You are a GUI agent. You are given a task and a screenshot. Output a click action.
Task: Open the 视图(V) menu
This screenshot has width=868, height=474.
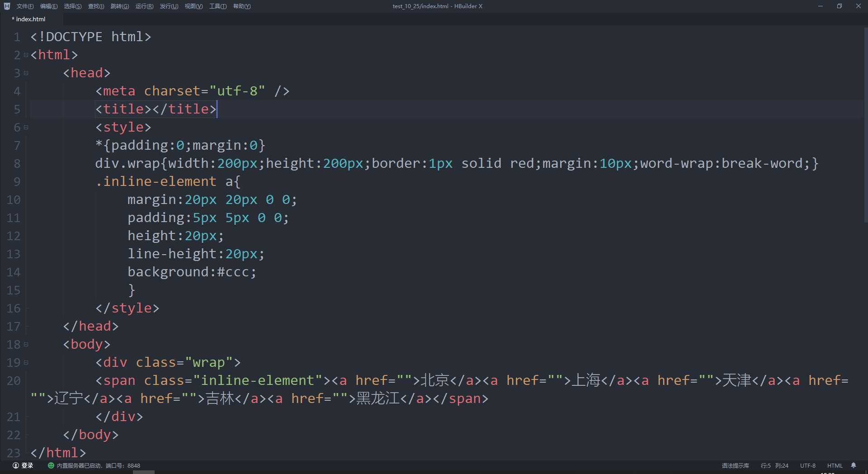tap(193, 6)
